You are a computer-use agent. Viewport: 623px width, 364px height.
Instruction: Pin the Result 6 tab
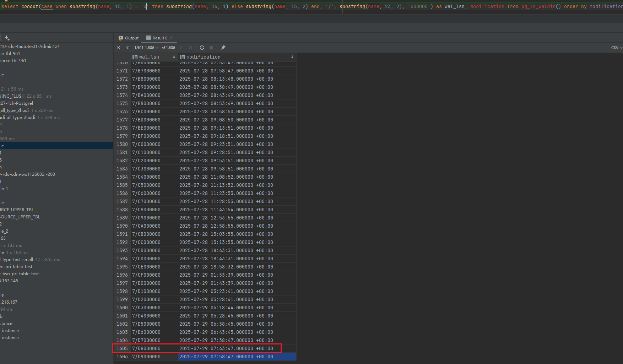223,48
